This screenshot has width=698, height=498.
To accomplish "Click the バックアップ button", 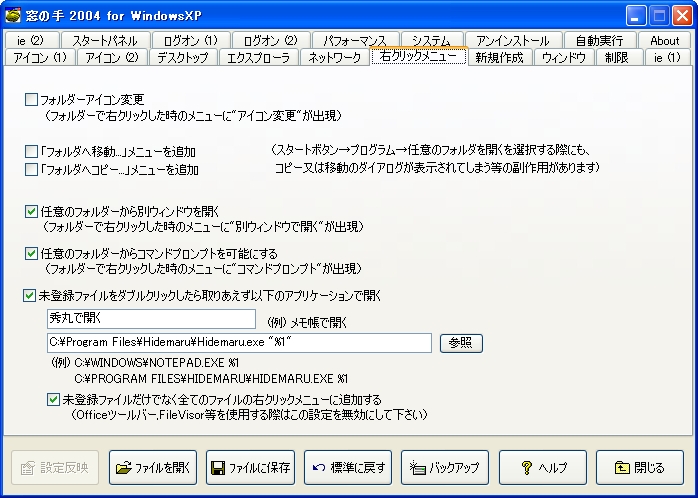I will click(445, 468).
